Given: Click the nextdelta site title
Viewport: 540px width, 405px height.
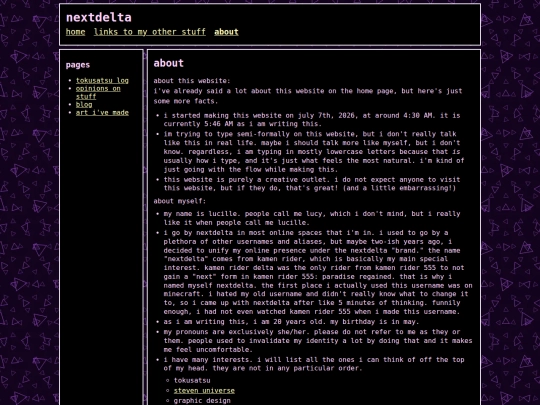Looking at the screenshot, I should click(98, 17).
